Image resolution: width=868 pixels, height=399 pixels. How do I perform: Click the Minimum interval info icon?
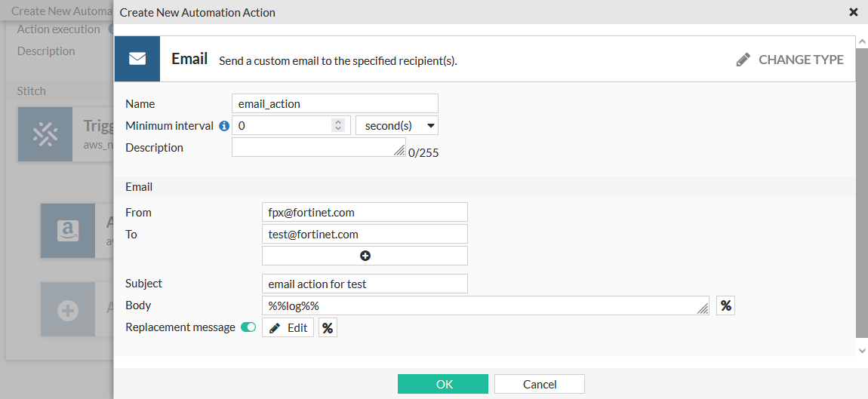pos(224,126)
